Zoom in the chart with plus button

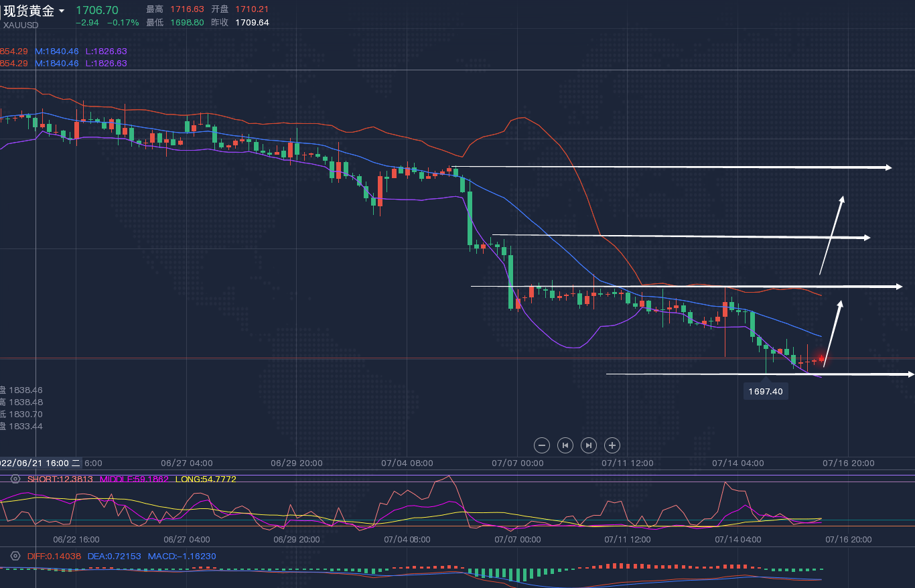[x=612, y=445]
